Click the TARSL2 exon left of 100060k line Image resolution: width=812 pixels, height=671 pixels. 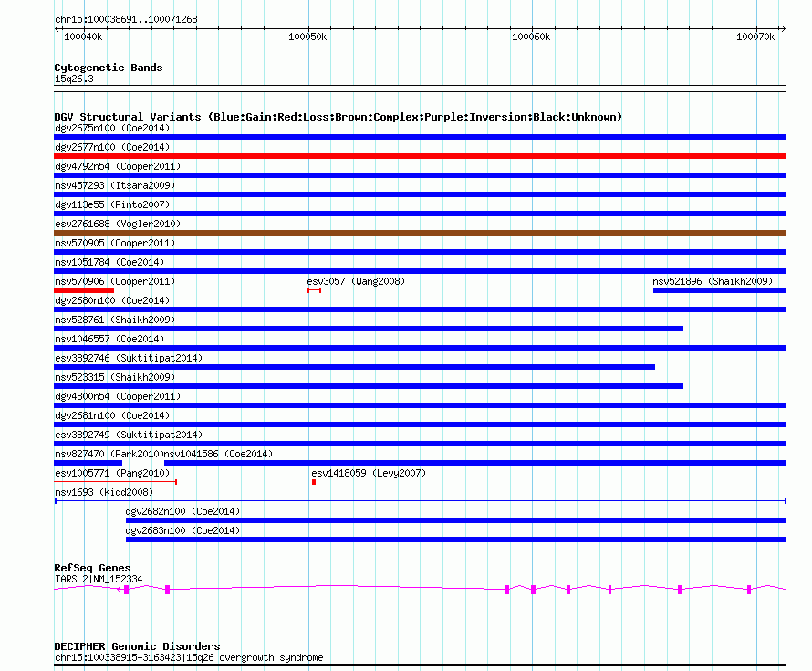coord(507,590)
